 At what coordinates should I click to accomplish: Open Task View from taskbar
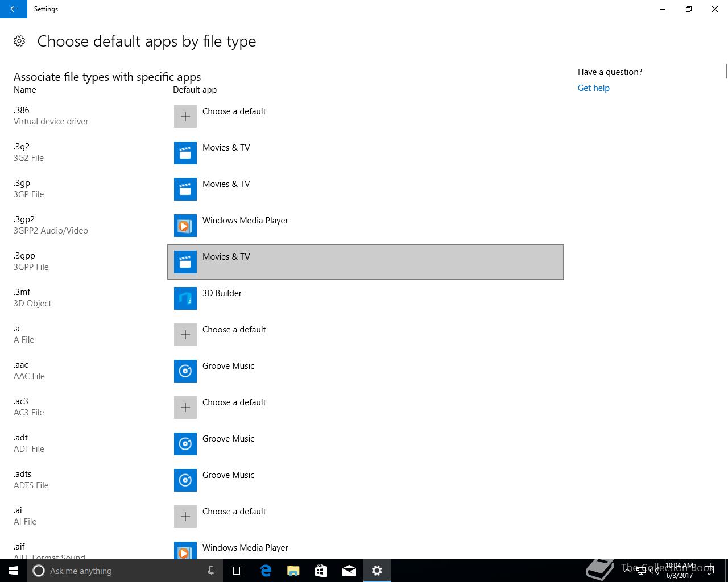click(237, 571)
